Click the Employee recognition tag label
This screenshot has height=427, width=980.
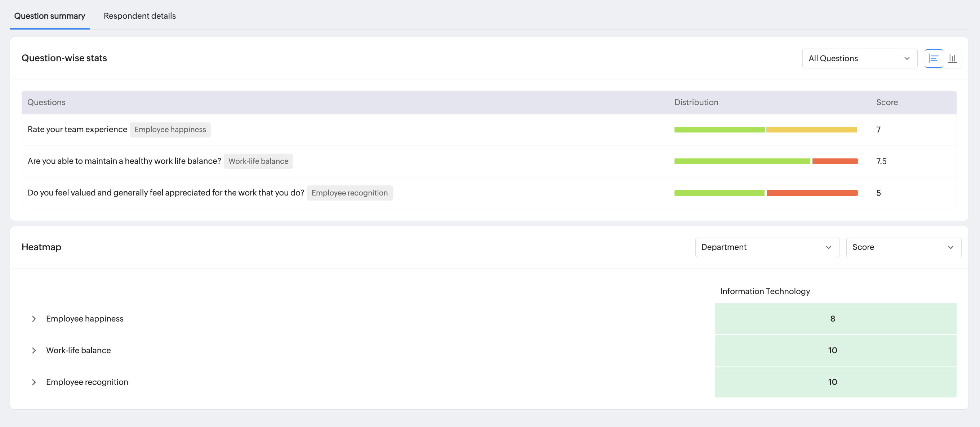pyautogui.click(x=349, y=193)
